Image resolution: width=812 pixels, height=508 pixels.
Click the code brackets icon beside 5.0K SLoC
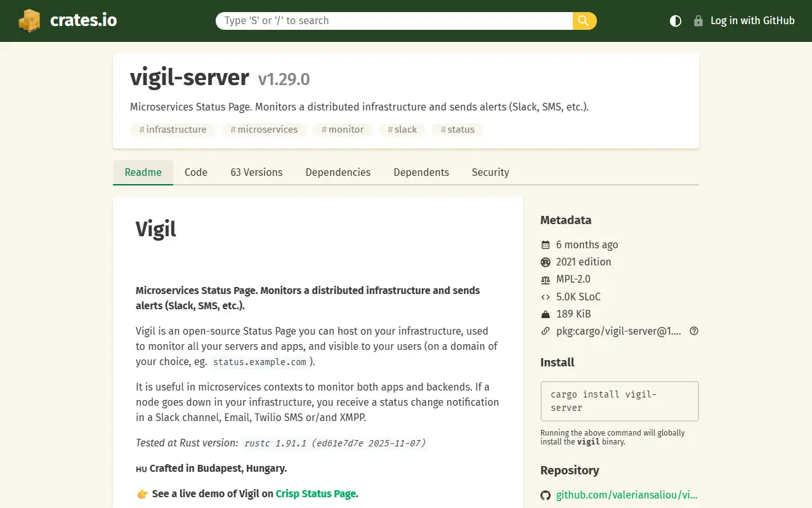point(546,297)
